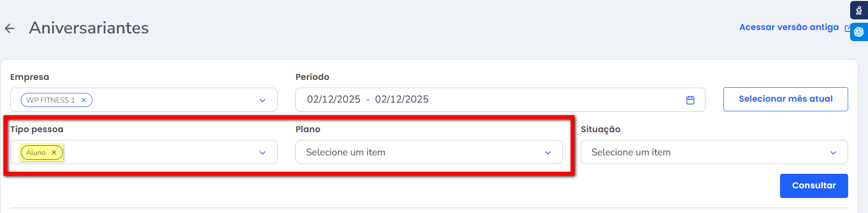Click the Acessar versão antiga link
868x213 pixels.
pyautogui.click(x=789, y=28)
